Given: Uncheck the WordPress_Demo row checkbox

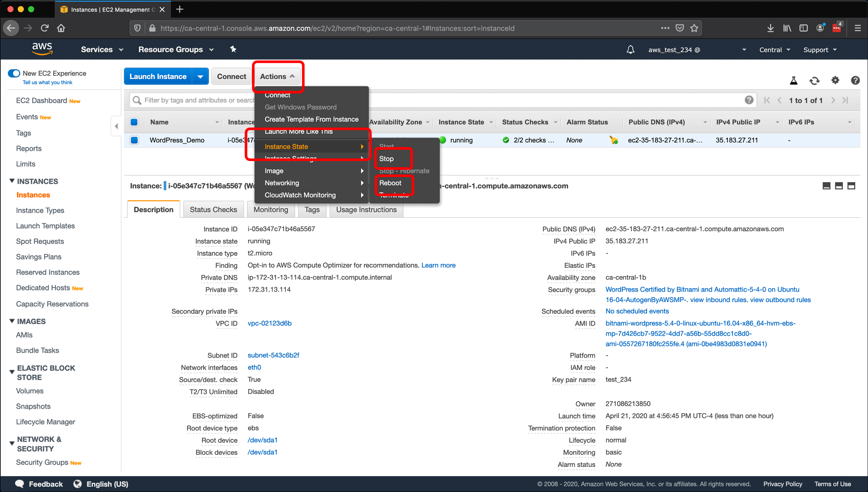Looking at the screenshot, I should 134,140.
